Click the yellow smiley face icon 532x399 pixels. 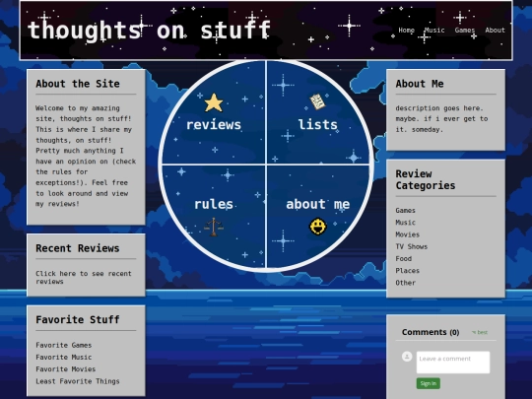point(318,227)
